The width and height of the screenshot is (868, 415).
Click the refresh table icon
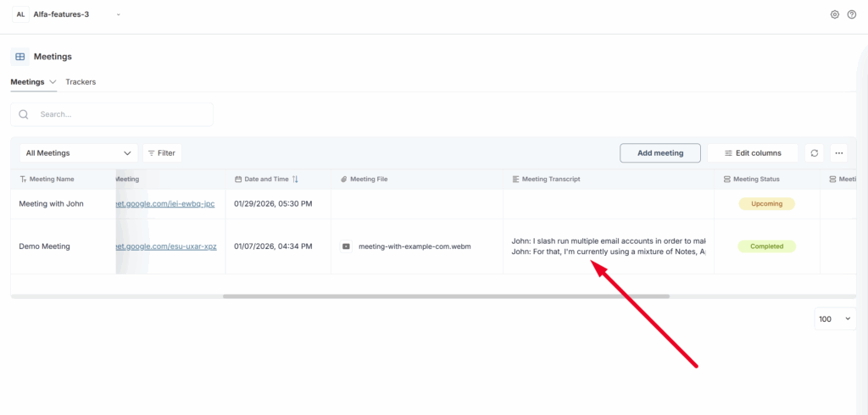815,153
